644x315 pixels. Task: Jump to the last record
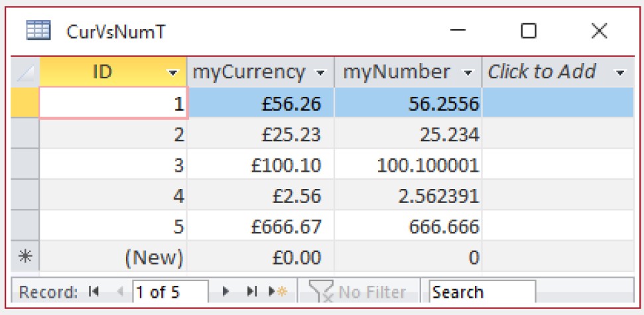tap(252, 292)
